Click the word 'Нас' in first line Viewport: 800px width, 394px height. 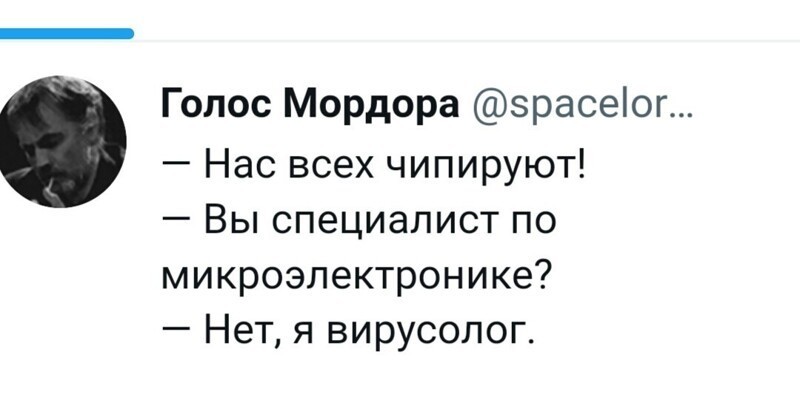pyautogui.click(x=241, y=166)
